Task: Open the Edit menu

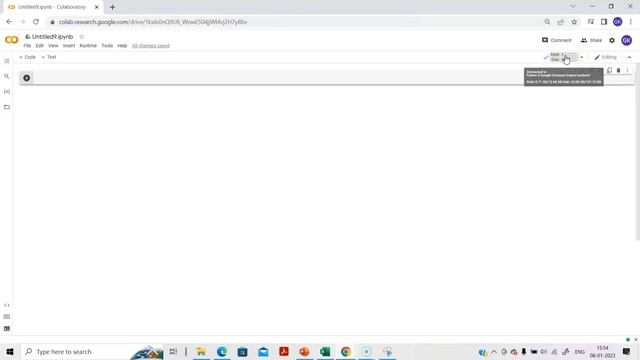Action: pos(39,46)
